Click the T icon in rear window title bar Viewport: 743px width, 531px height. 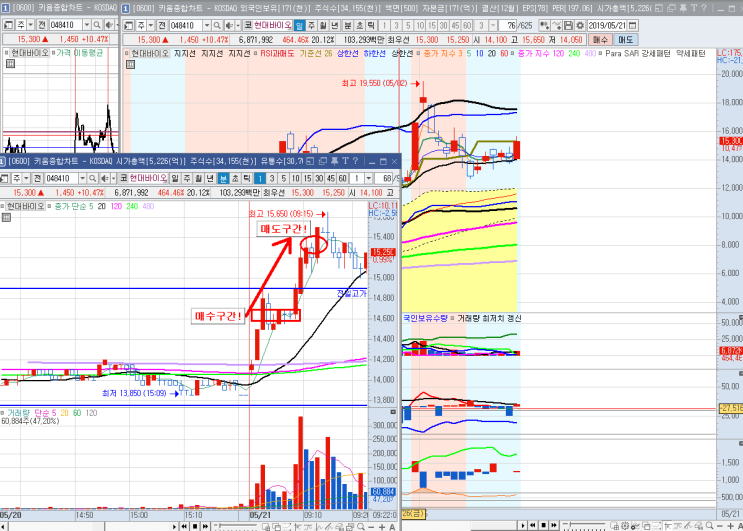click(694, 8)
